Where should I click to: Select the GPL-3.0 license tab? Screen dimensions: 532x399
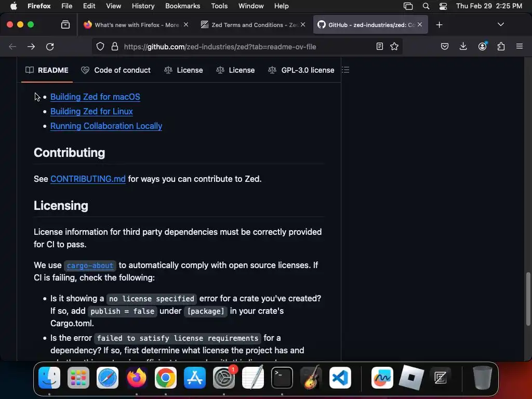tap(301, 70)
